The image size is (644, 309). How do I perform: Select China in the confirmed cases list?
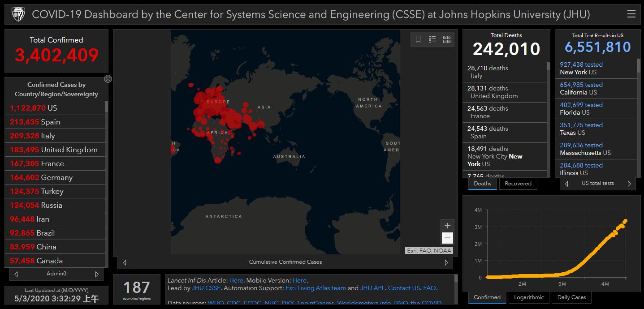tap(55, 247)
